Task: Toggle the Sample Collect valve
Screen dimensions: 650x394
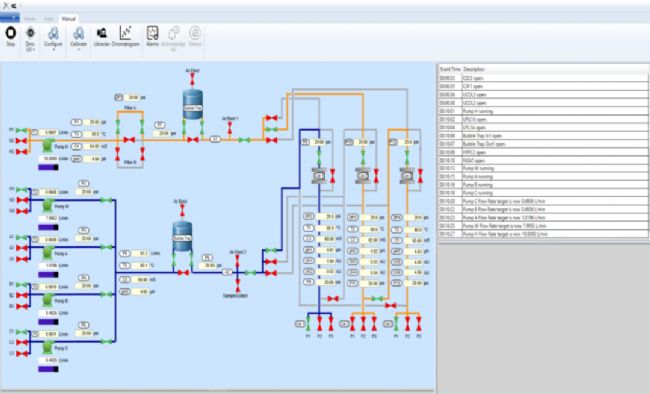Action: click(238, 285)
